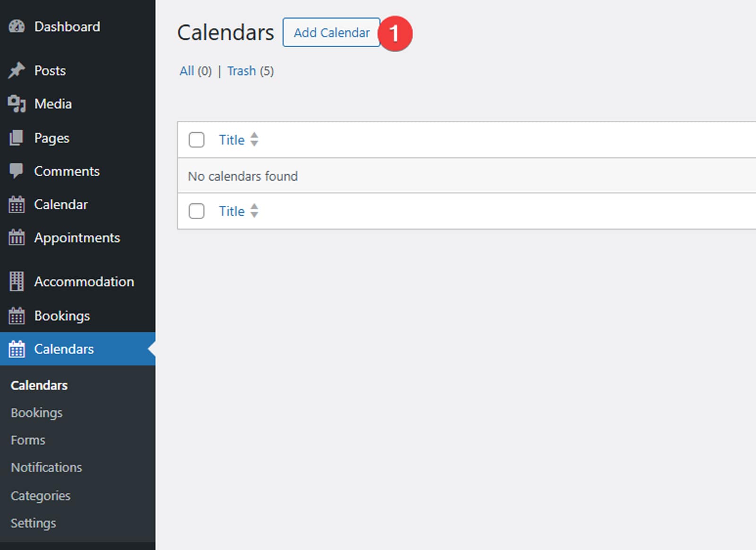Open Comments via the speech bubble icon
756x550 pixels.
click(17, 171)
